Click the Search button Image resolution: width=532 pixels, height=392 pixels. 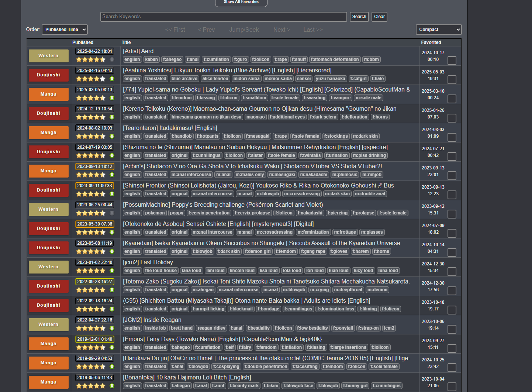(359, 17)
